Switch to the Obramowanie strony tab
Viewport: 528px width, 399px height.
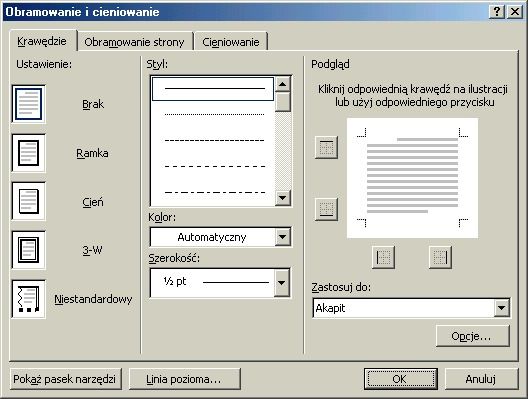134,42
